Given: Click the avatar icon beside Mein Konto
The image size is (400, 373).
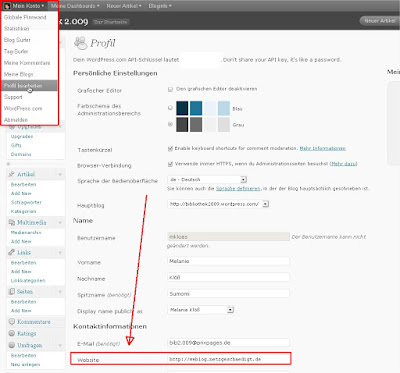Looking at the screenshot, I should tap(7, 6).
